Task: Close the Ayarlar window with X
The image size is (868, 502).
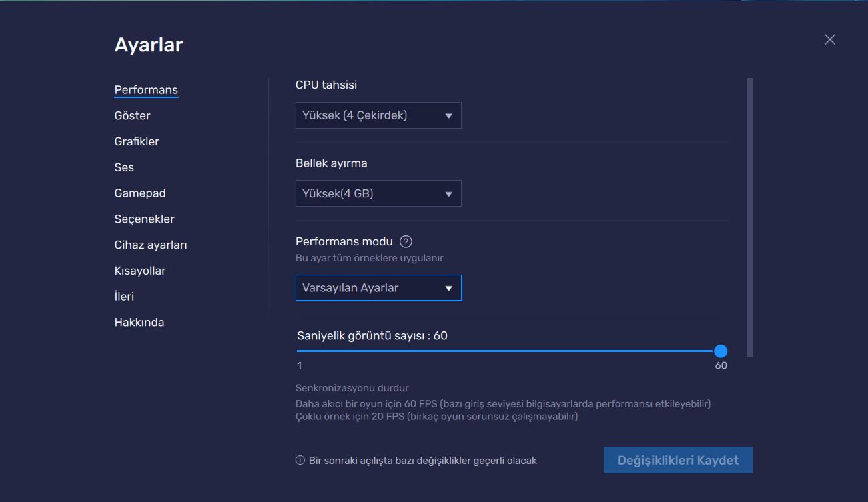Action: coord(830,39)
